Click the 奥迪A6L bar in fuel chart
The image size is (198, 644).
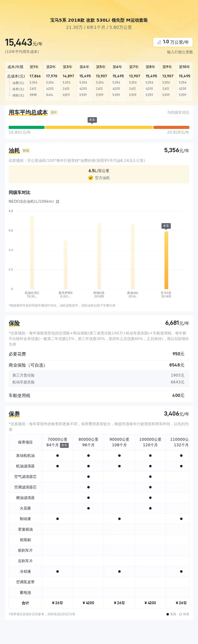(x=133, y=256)
